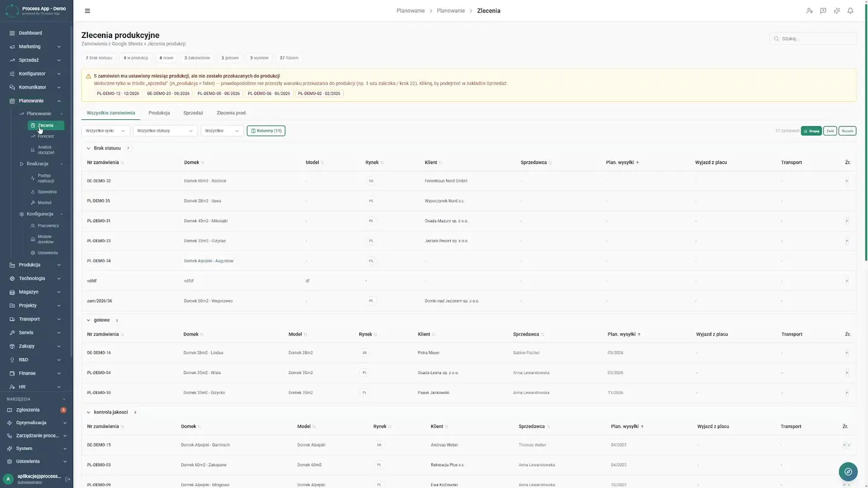Toggle the hamburger menu in top bar

(x=87, y=11)
